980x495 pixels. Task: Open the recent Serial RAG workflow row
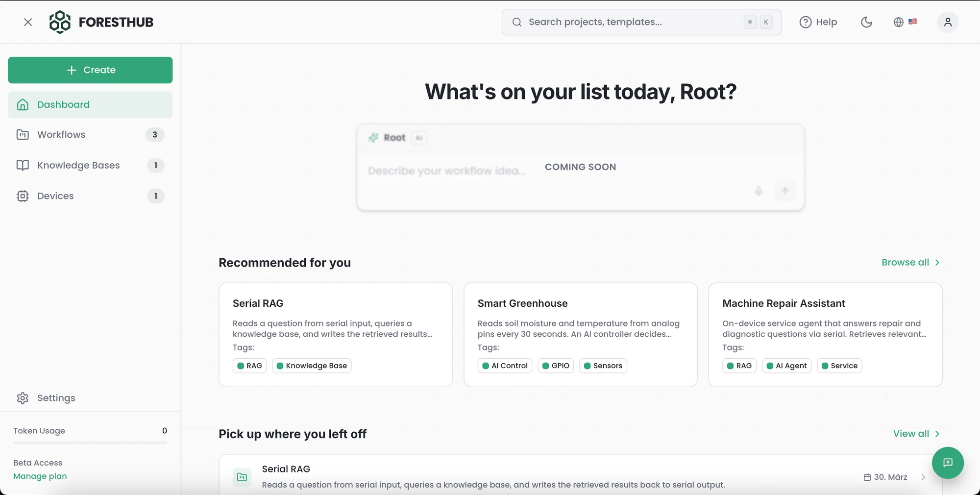580,475
